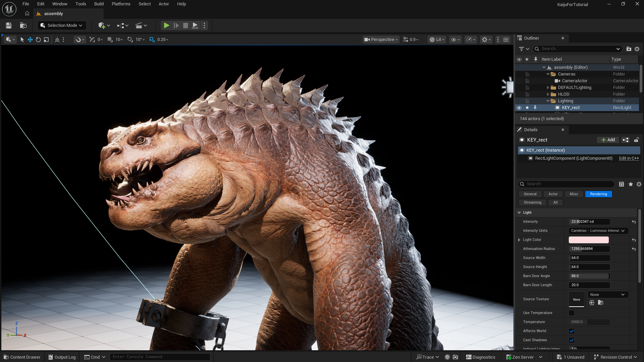The width and height of the screenshot is (644, 362).
Task: Choose the Select objects arrow tool
Action: tap(22, 40)
